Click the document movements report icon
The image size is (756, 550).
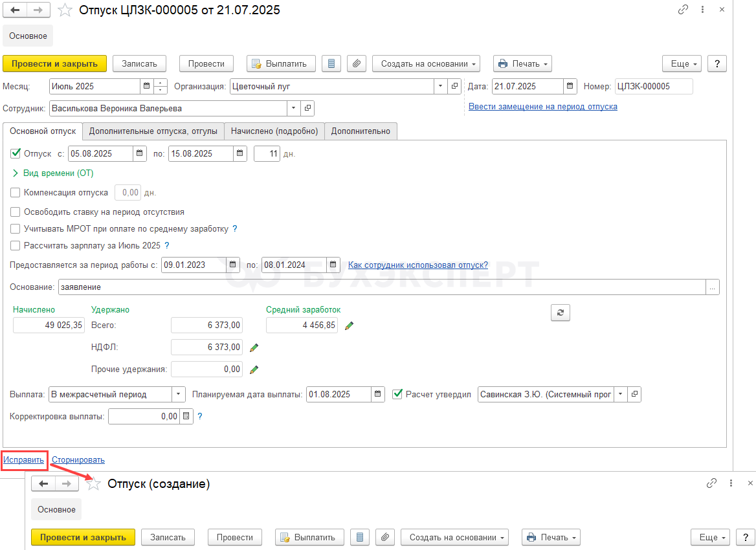point(331,63)
